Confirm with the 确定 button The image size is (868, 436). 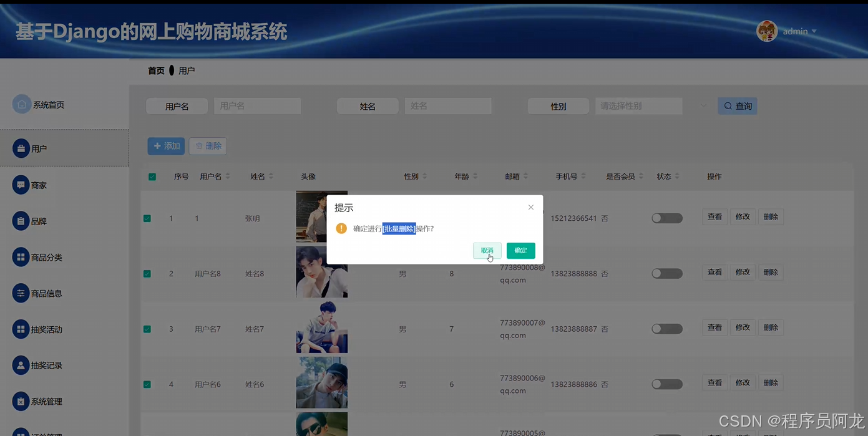click(521, 251)
